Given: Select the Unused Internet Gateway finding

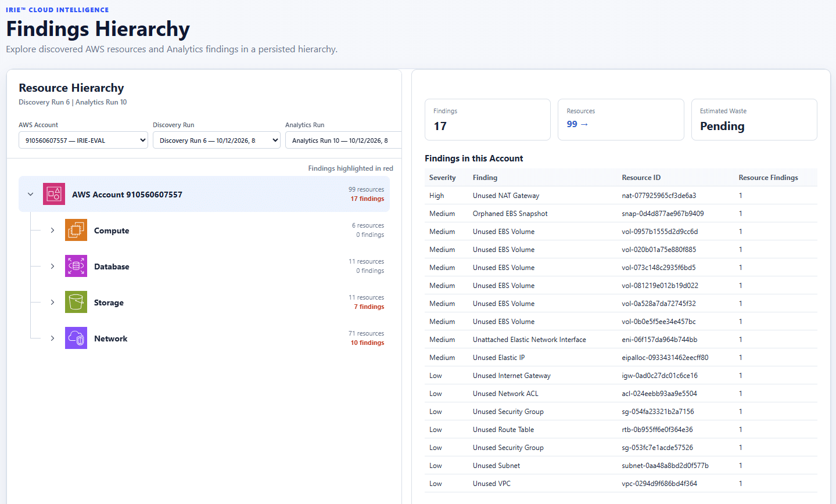Looking at the screenshot, I should coord(620,376).
